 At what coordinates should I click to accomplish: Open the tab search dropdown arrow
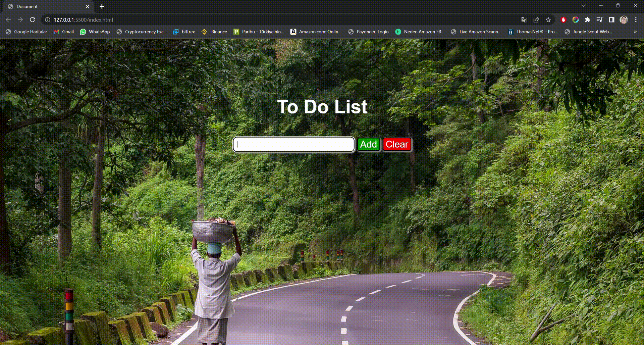pos(583,6)
